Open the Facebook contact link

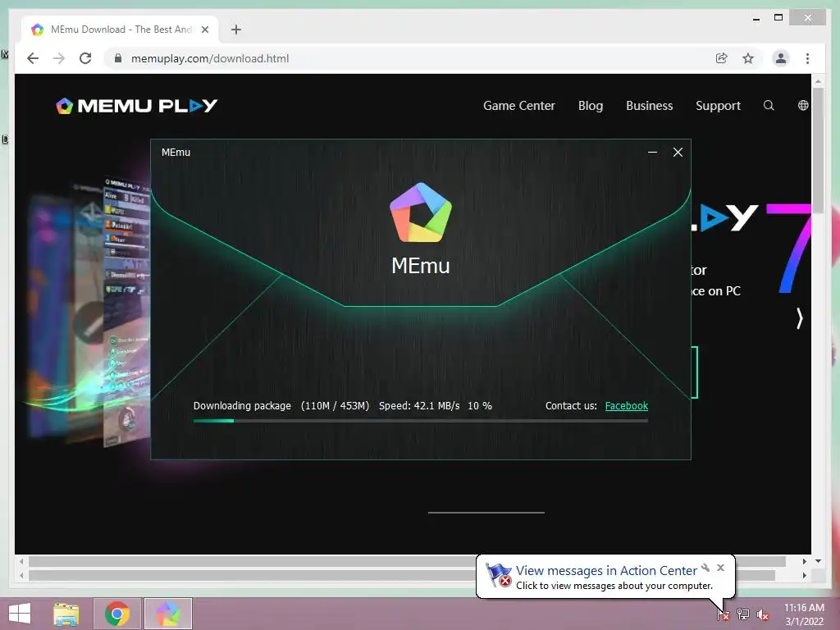[626, 405]
